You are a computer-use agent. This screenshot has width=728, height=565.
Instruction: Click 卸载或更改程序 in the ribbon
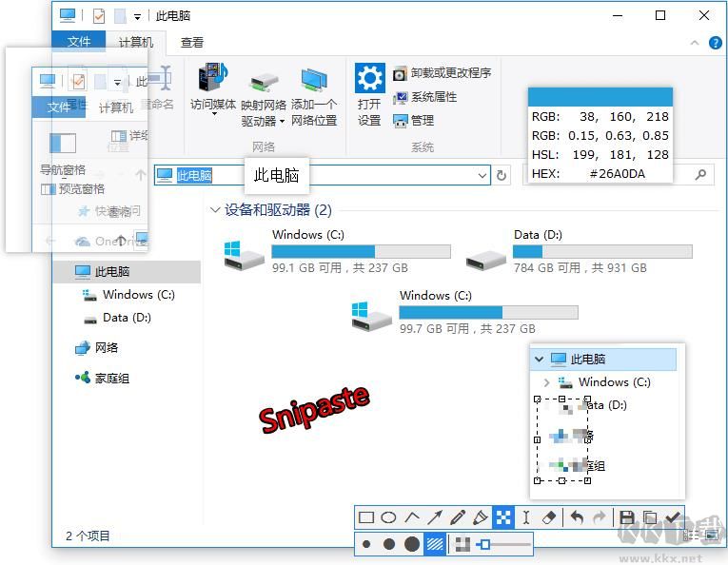(442, 73)
